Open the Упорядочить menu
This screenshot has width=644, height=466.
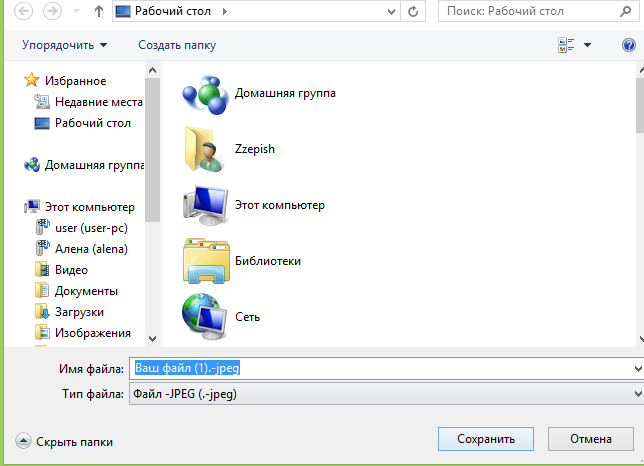click(x=64, y=45)
